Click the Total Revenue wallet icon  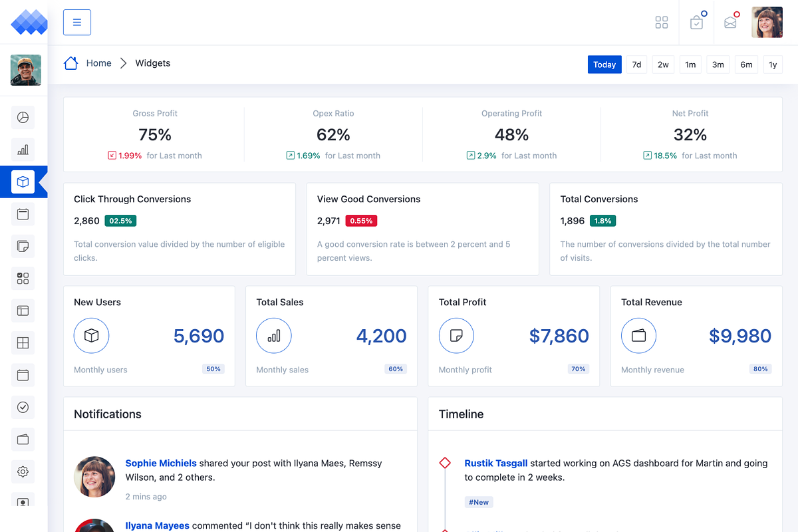click(638, 336)
